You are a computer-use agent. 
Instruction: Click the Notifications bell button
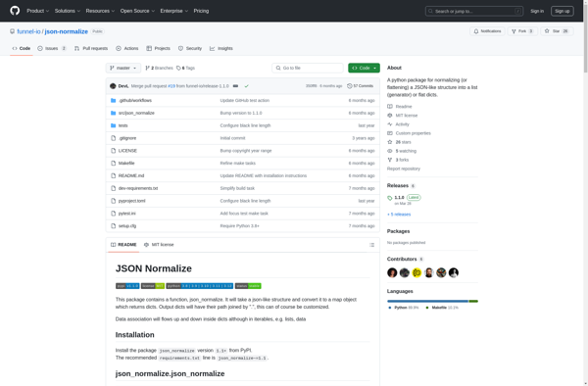click(487, 31)
